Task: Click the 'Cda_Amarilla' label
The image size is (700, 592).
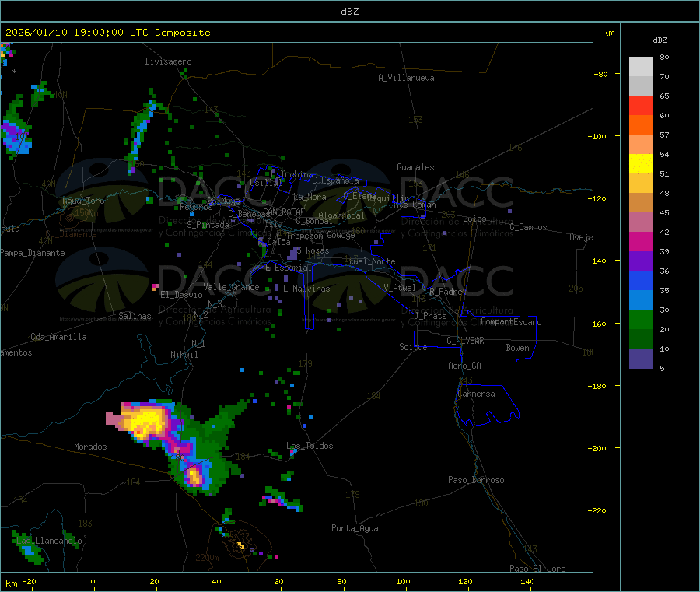Action: tap(58, 337)
